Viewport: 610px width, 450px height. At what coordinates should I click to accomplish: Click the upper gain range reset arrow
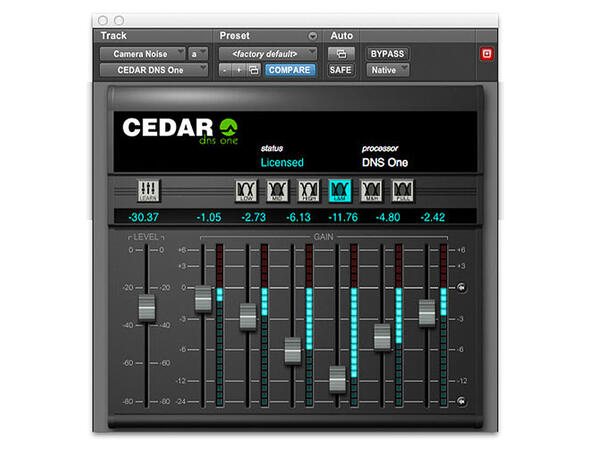pos(461,287)
